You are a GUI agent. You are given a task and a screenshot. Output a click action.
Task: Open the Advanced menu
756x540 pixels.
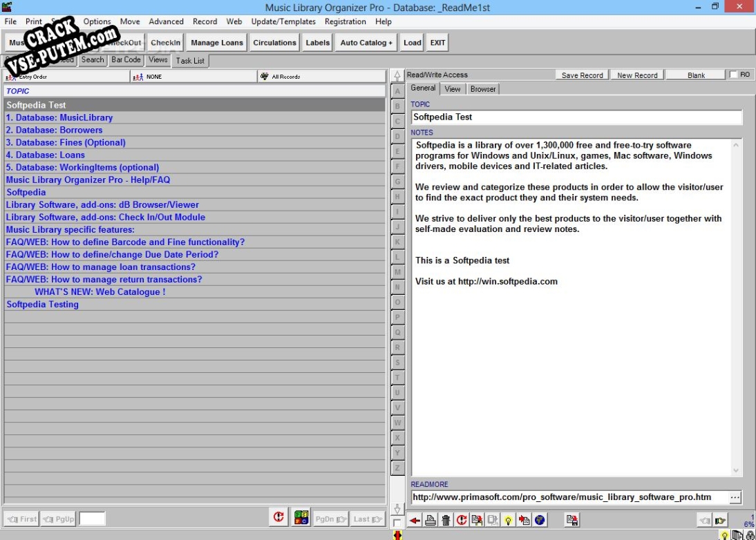(x=166, y=21)
